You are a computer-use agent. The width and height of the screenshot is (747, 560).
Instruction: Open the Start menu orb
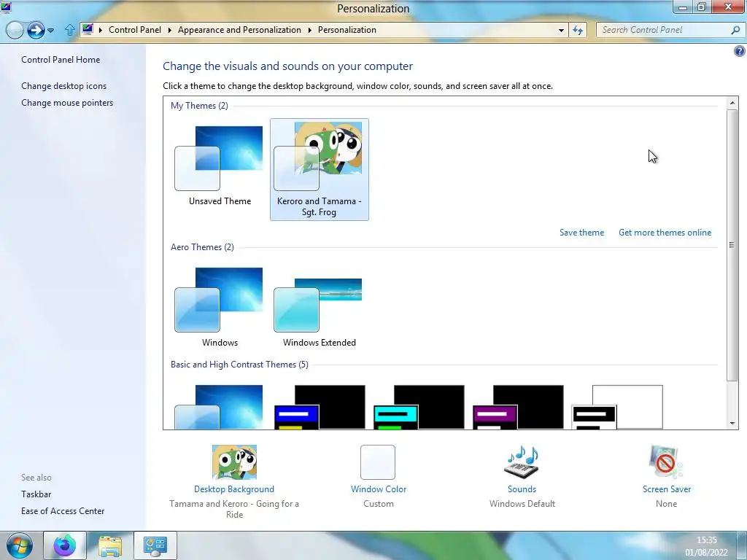19,545
